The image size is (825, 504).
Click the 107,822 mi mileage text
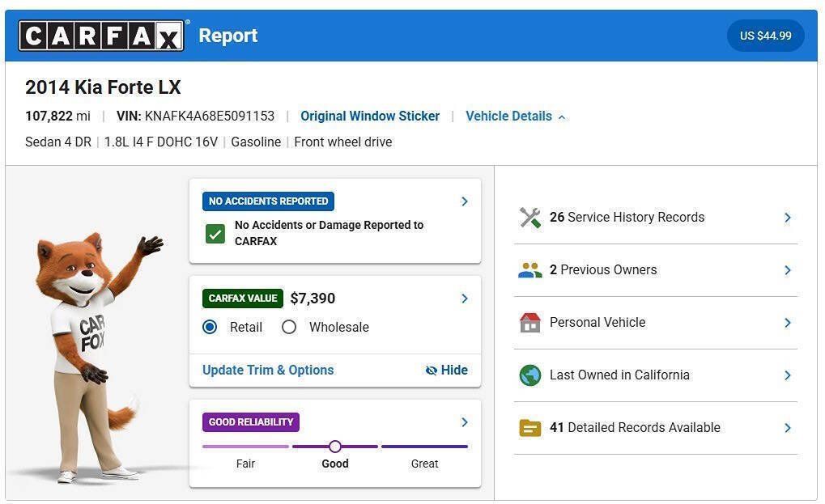tap(57, 116)
